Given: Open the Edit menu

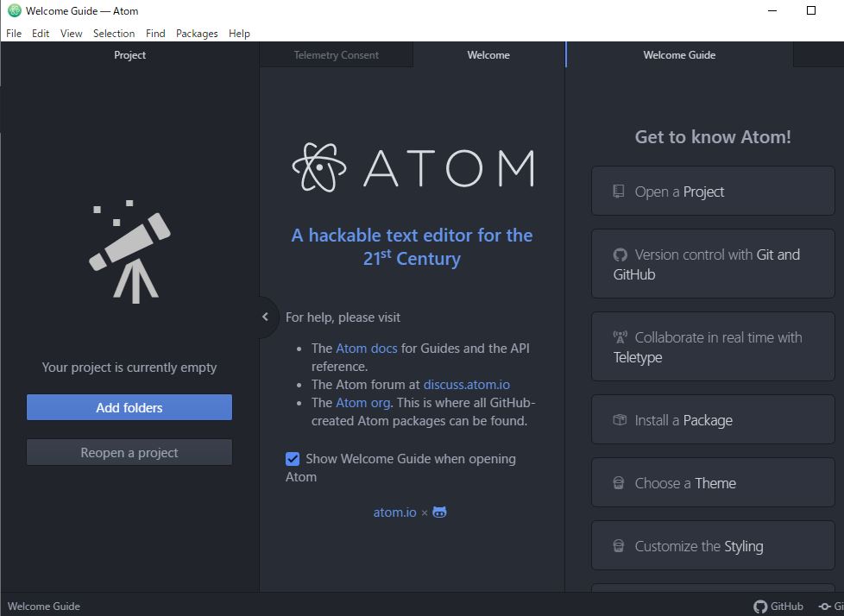Looking at the screenshot, I should [x=41, y=34].
